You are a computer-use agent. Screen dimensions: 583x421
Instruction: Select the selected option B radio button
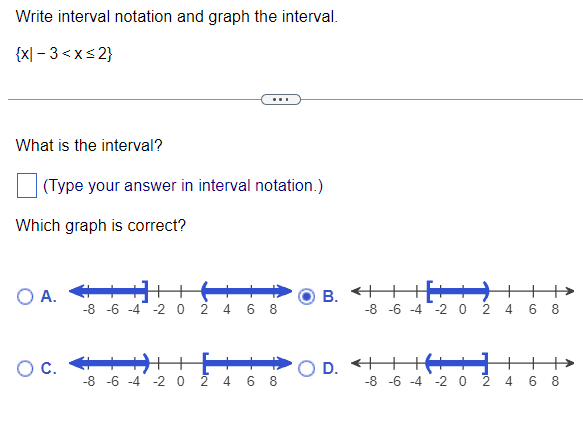tap(306, 296)
